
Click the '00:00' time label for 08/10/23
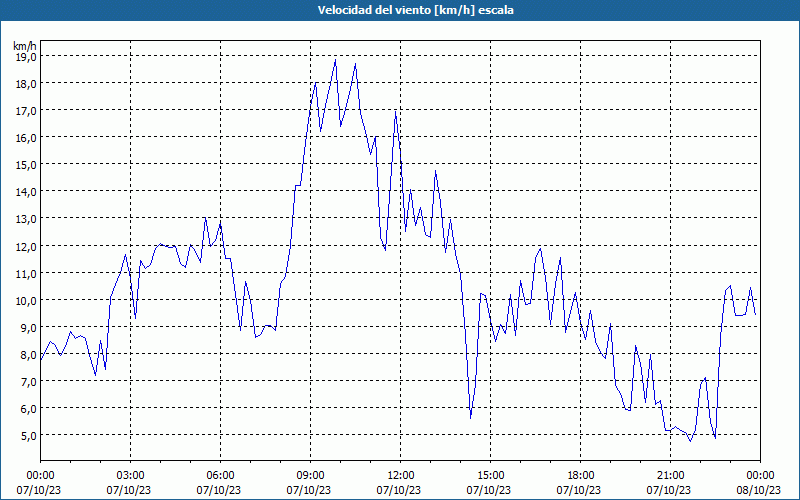point(760,476)
